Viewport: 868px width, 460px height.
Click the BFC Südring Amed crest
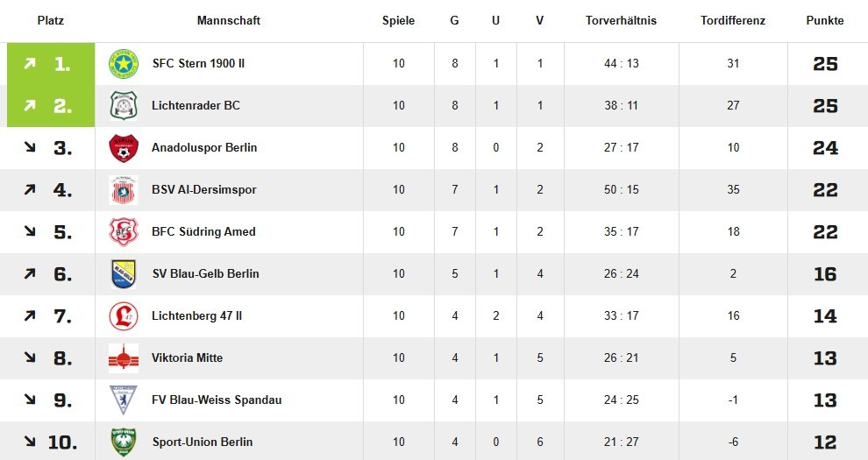point(123,232)
